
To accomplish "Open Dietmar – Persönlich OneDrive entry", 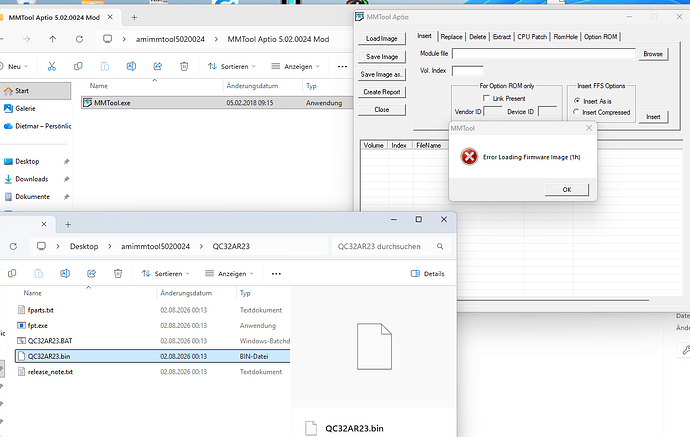I will (x=35, y=126).
